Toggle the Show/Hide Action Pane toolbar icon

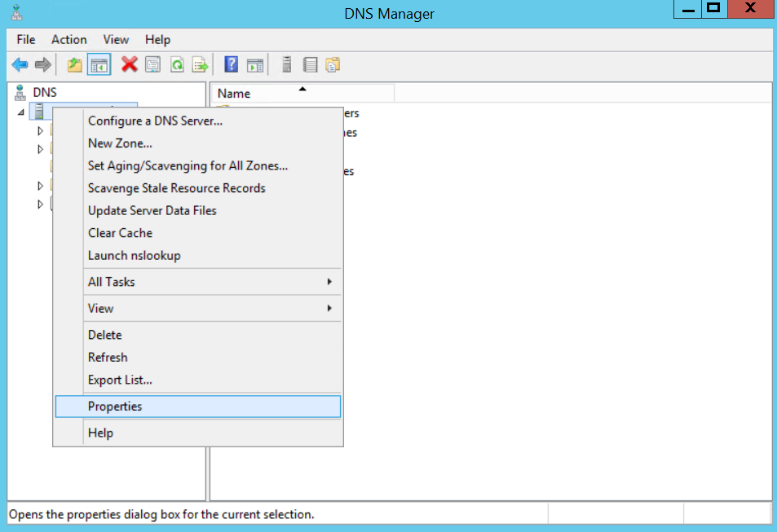pyautogui.click(x=255, y=64)
